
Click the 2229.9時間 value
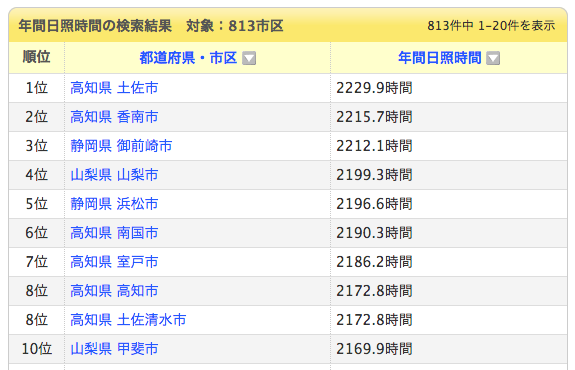tap(374, 88)
